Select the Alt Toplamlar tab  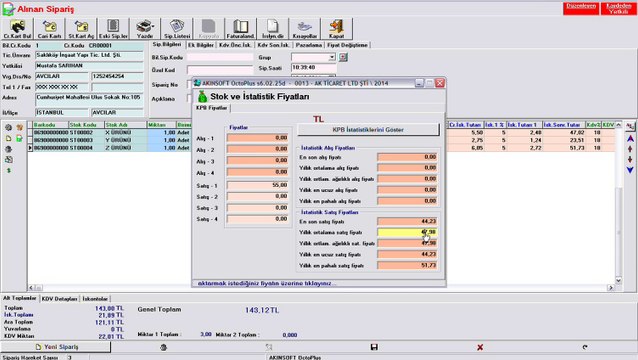click(20, 298)
